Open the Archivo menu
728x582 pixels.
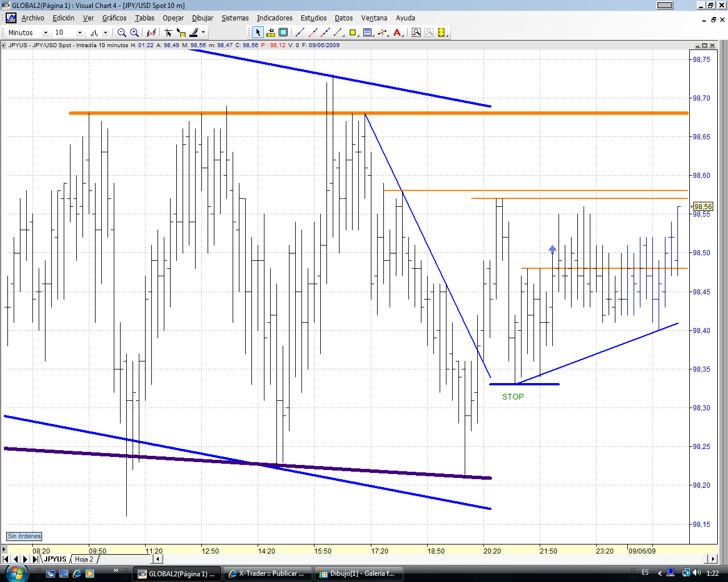tap(33, 18)
